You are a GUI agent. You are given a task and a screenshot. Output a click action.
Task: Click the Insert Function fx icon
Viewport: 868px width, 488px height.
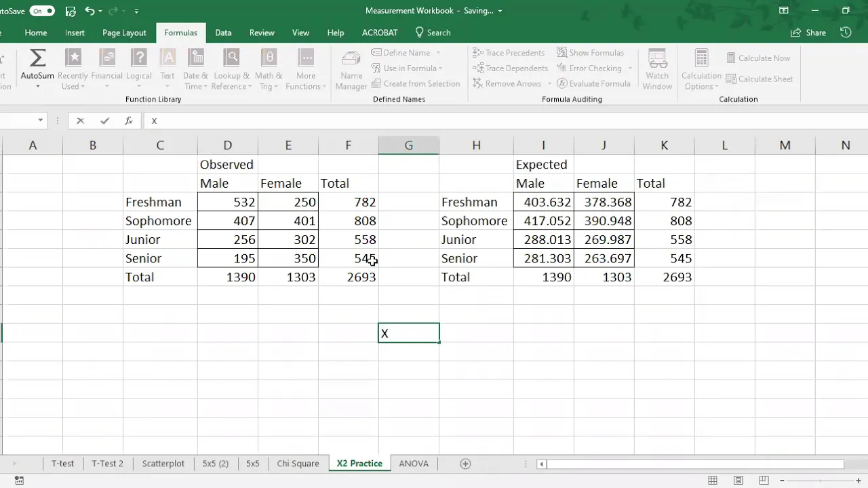pyautogui.click(x=129, y=121)
